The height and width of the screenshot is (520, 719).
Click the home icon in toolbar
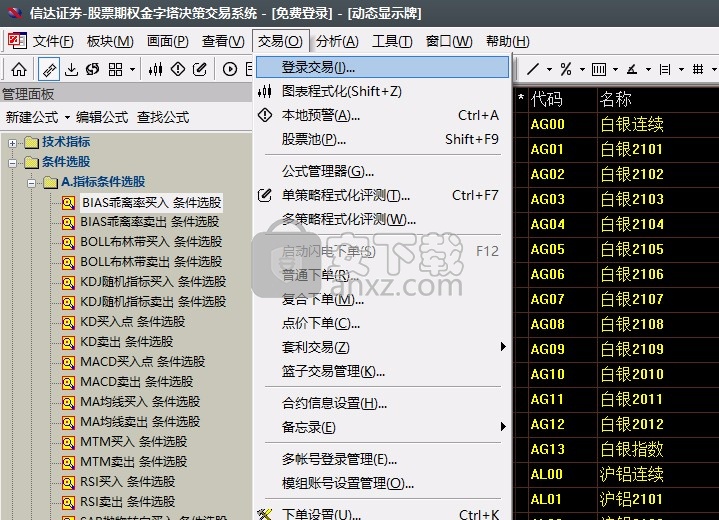click(x=19, y=69)
